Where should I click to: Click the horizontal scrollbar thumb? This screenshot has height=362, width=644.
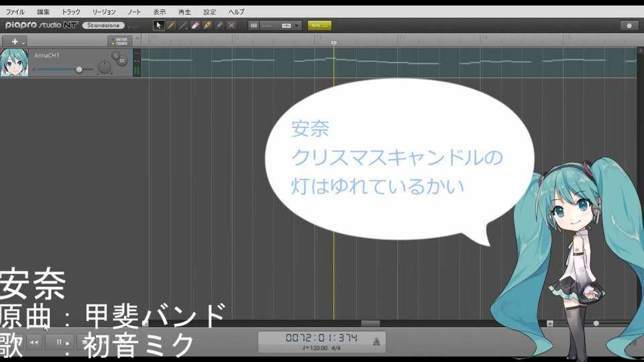[370, 323]
